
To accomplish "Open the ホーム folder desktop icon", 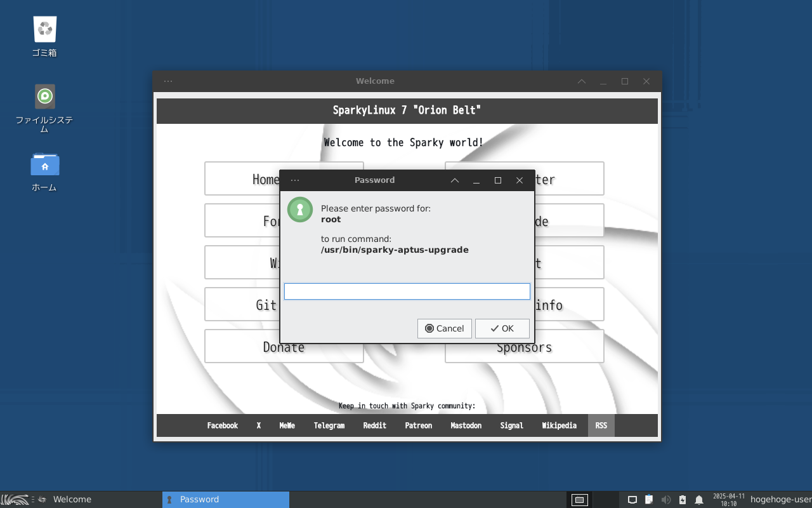I will pyautogui.click(x=44, y=171).
